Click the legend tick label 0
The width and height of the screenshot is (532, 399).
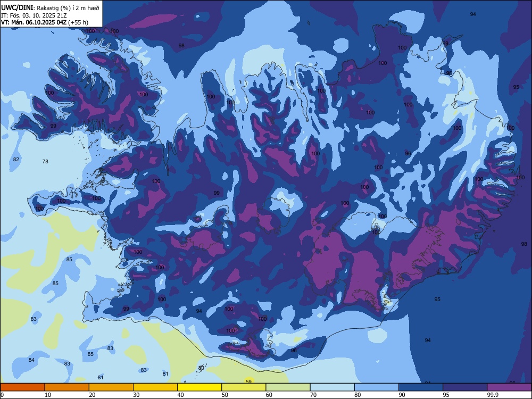pos(2,395)
